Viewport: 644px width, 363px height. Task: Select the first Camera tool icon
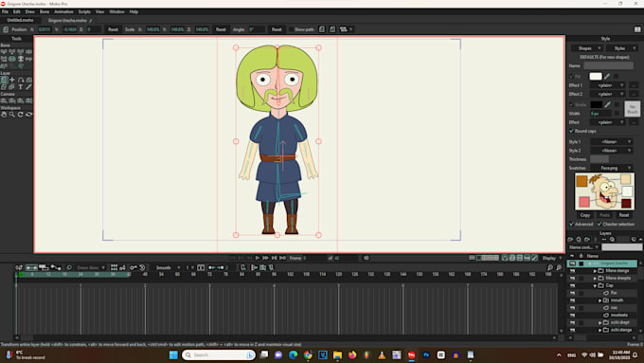click(x=4, y=100)
